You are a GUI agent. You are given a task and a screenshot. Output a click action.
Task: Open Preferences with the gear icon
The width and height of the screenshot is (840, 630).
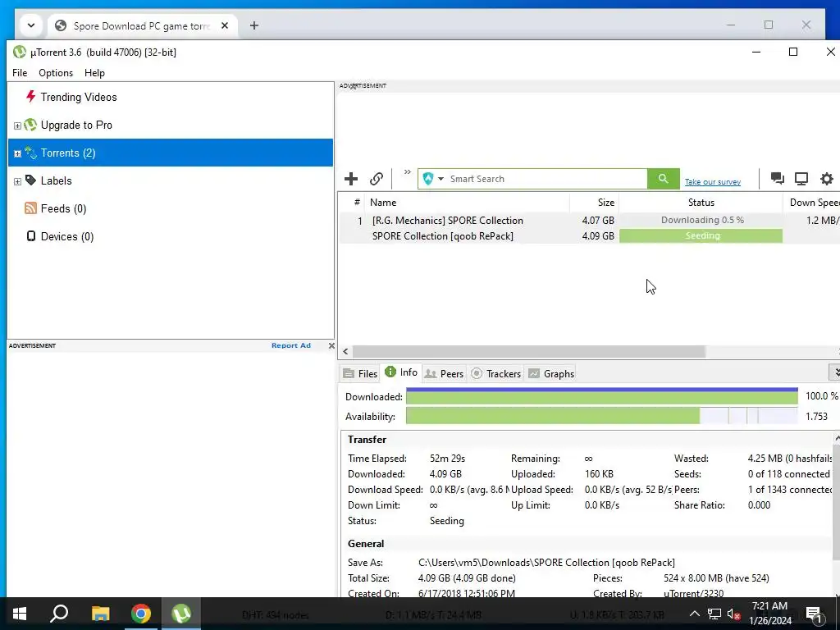click(x=827, y=178)
